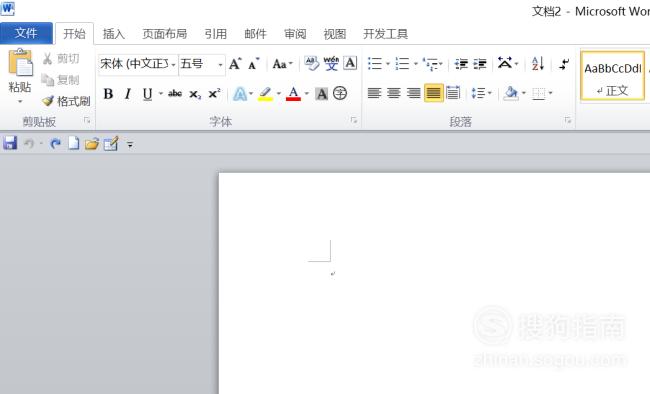This screenshot has height=394, width=650.
Task: Click the Decrease Indent icon
Action: tap(461, 64)
